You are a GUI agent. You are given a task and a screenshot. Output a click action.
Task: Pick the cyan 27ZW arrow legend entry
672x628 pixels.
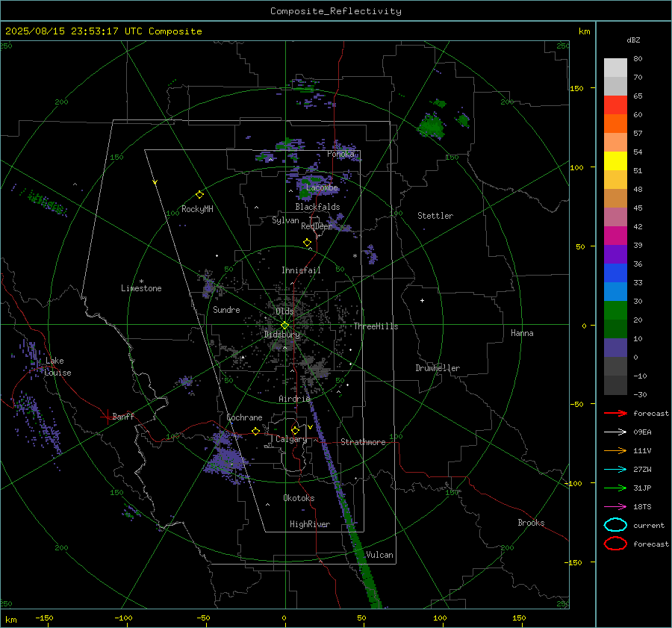(615, 470)
